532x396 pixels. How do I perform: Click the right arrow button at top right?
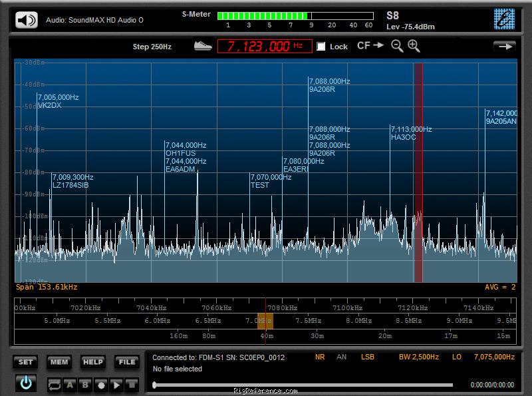pyautogui.click(x=505, y=46)
